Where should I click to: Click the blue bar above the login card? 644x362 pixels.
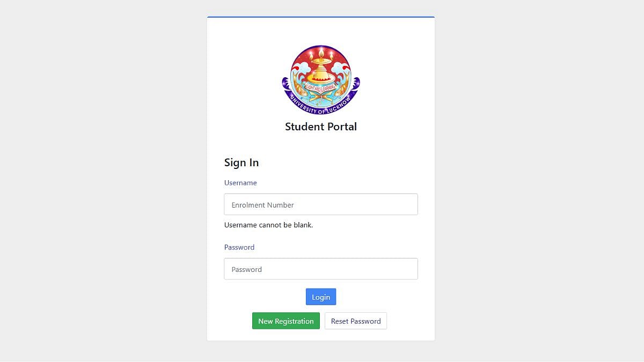click(x=321, y=17)
